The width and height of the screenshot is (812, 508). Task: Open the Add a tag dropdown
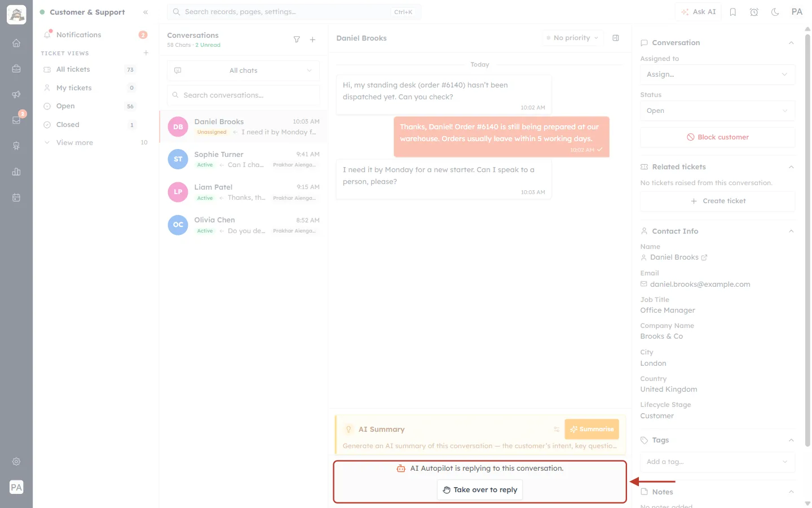(x=717, y=462)
